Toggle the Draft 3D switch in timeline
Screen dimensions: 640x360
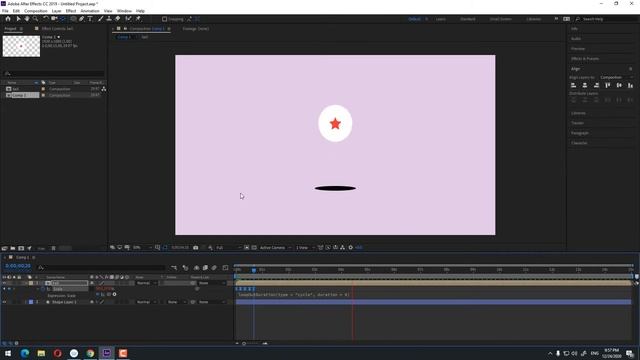click(185, 268)
